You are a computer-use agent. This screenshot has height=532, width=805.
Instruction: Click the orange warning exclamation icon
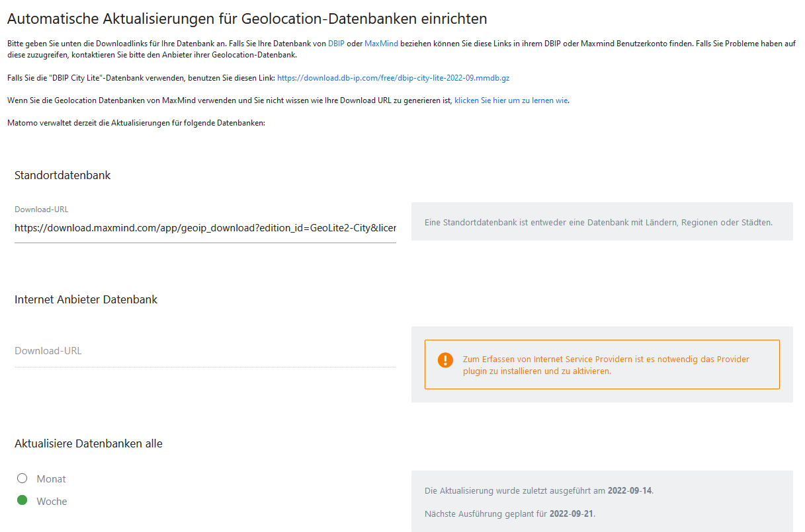(446, 360)
